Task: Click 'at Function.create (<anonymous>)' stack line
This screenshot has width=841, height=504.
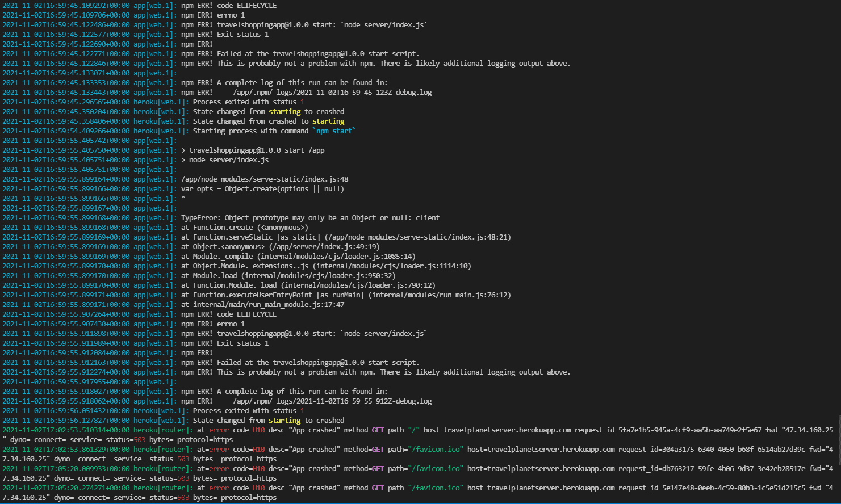Action: click(x=156, y=228)
